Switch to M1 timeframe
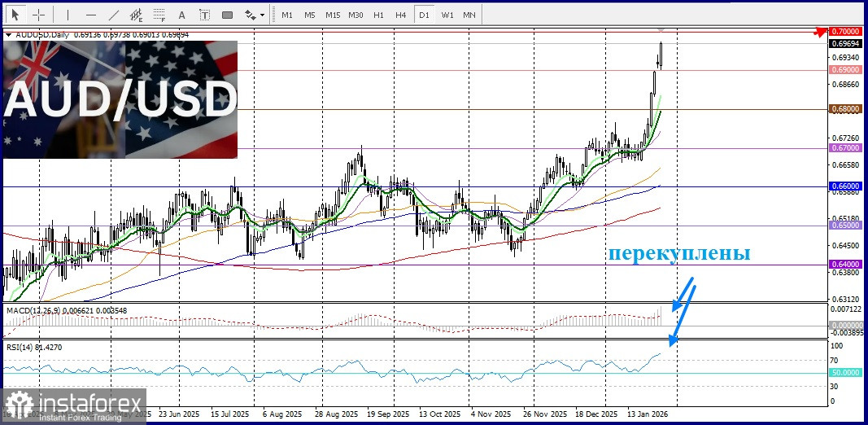The height and width of the screenshot is (425, 868). click(286, 15)
